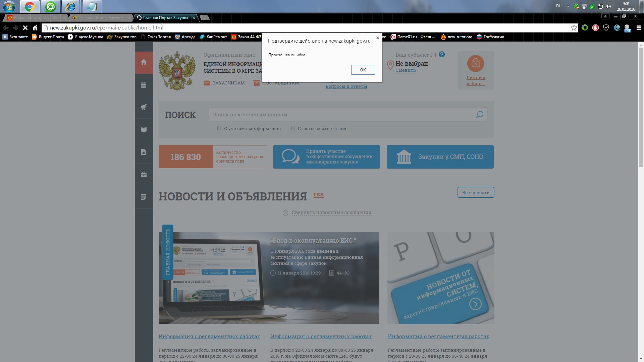Click the home icon in the site sidebar
The height and width of the screenshot is (362, 644).
tap(144, 62)
